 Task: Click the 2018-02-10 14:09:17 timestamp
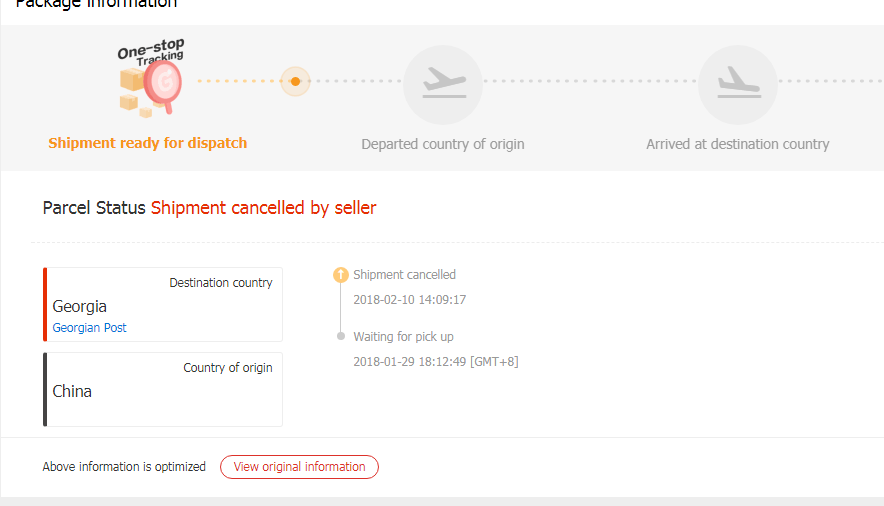[x=409, y=299]
